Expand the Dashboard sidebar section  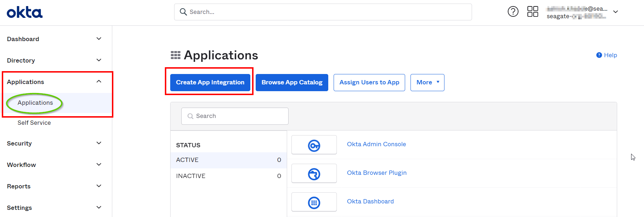click(99, 39)
